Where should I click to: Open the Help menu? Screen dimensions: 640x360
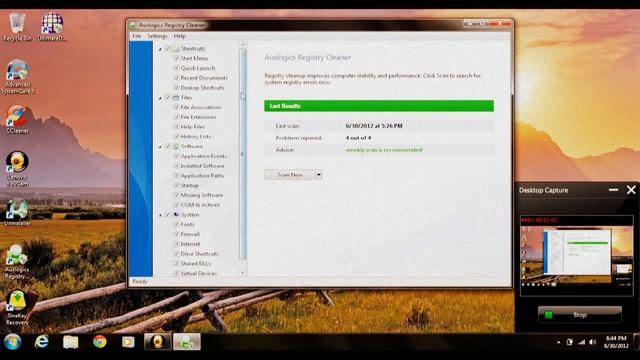coord(179,36)
